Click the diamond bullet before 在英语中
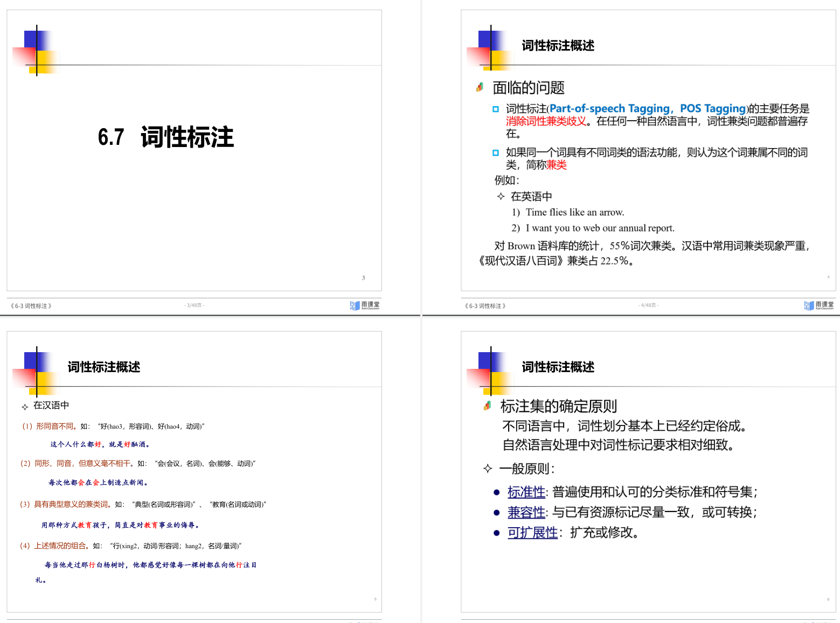The image size is (840, 623). [501, 197]
